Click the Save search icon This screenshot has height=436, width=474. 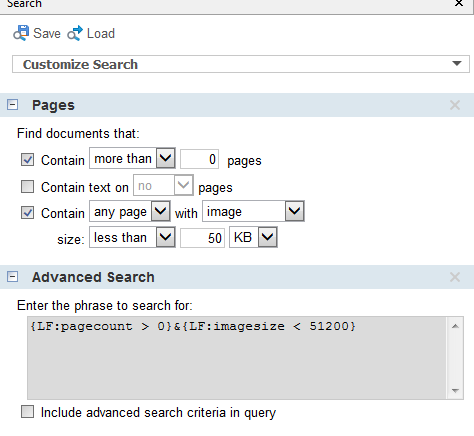pos(21,33)
